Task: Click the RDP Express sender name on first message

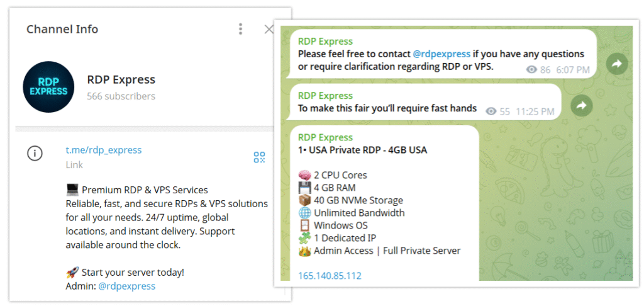Action: click(325, 41)
